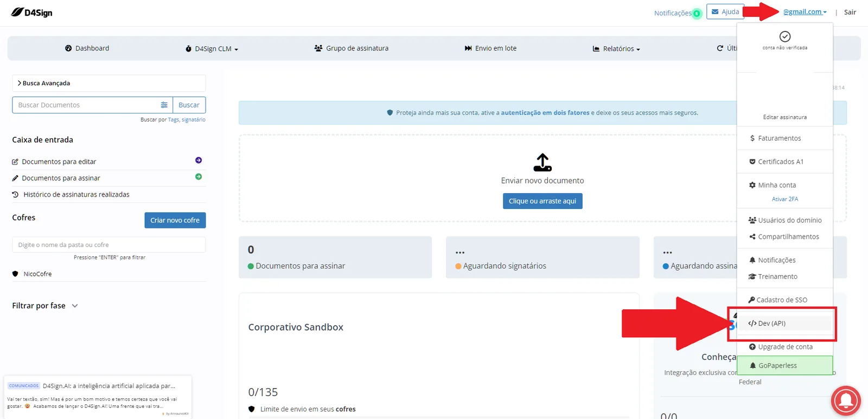Open the Aguardando signatários card
Screen dimensions: 868x419
pyautogui.click(x=542, y=257)
